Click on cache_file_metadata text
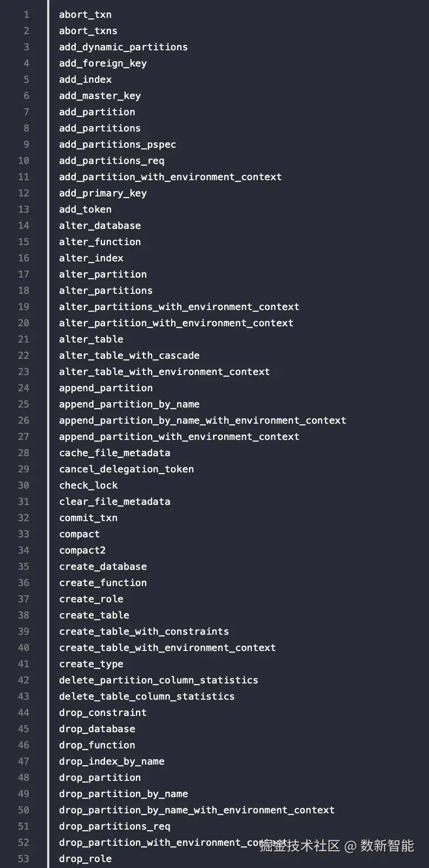This screenshot has width=429, height=868. tap(114, 453)
